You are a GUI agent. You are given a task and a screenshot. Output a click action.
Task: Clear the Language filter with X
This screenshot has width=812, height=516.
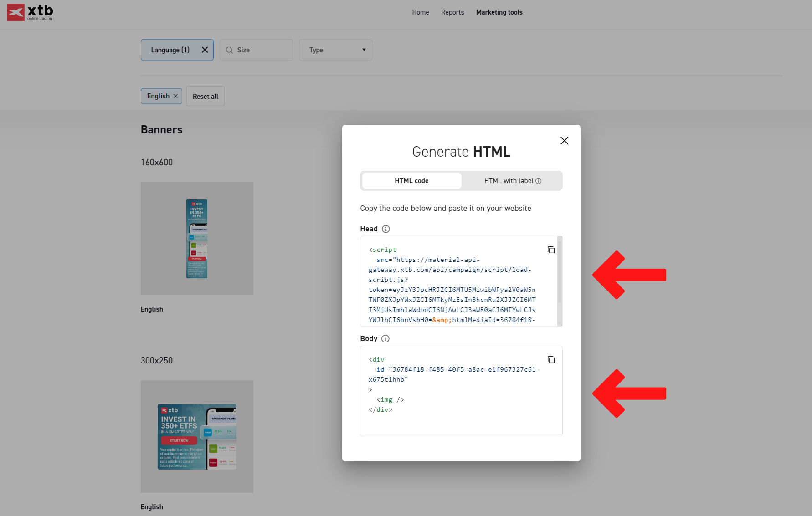click(205, 50)
